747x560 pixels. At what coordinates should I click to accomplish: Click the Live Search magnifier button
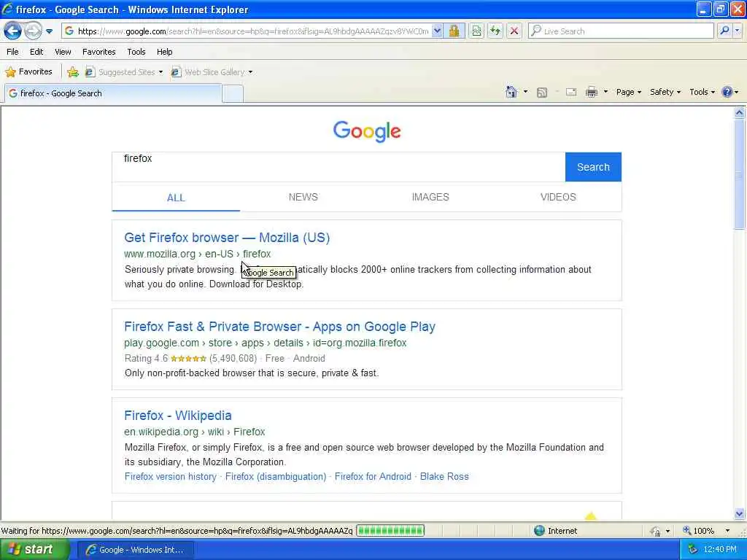coord(724,31)
